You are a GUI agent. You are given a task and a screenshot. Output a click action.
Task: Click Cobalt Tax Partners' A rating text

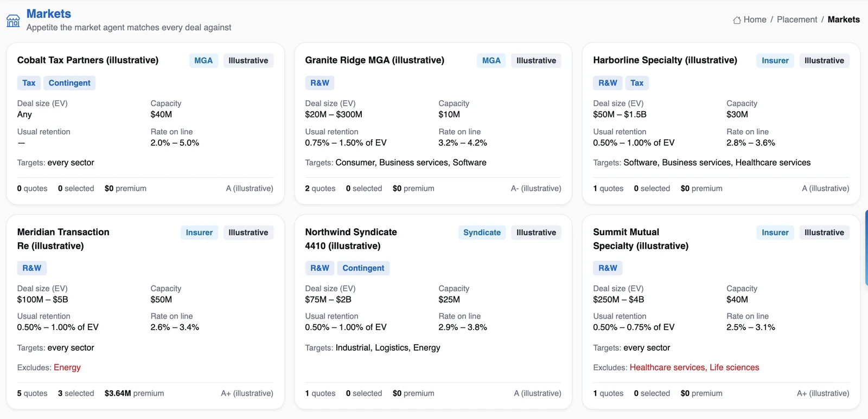250,189
